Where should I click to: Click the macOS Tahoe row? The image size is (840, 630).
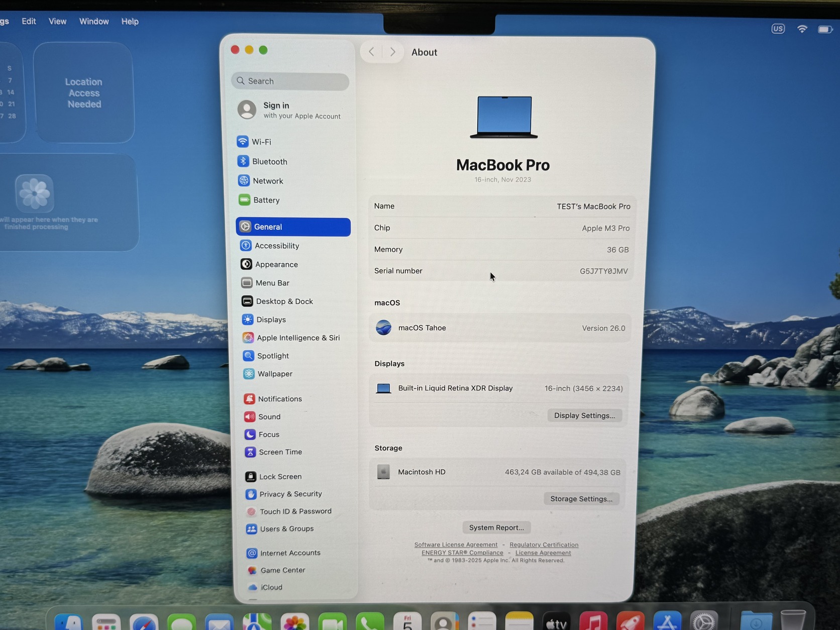click(x=500, y=328)
